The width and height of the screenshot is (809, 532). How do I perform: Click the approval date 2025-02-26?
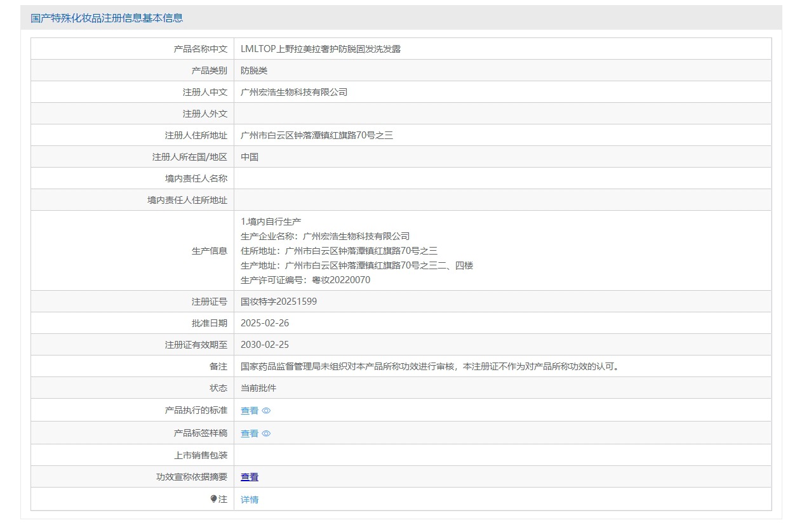pos(265,323)
